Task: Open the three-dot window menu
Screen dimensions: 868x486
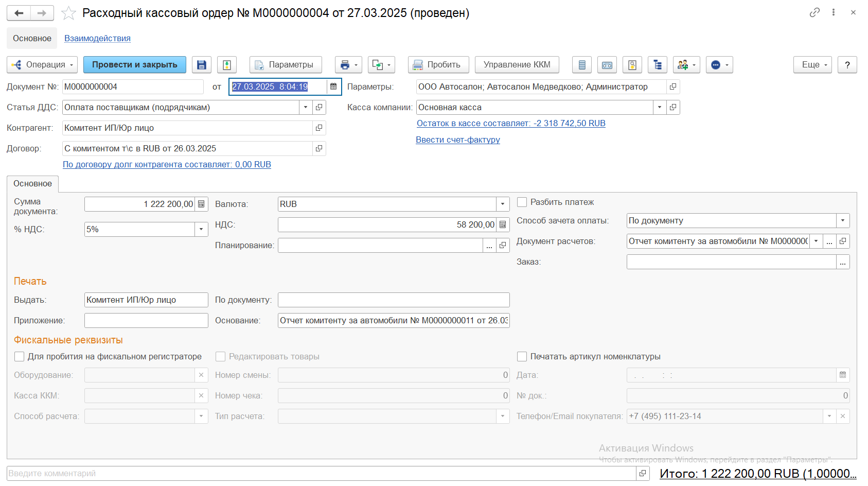Action: (834, 12)
